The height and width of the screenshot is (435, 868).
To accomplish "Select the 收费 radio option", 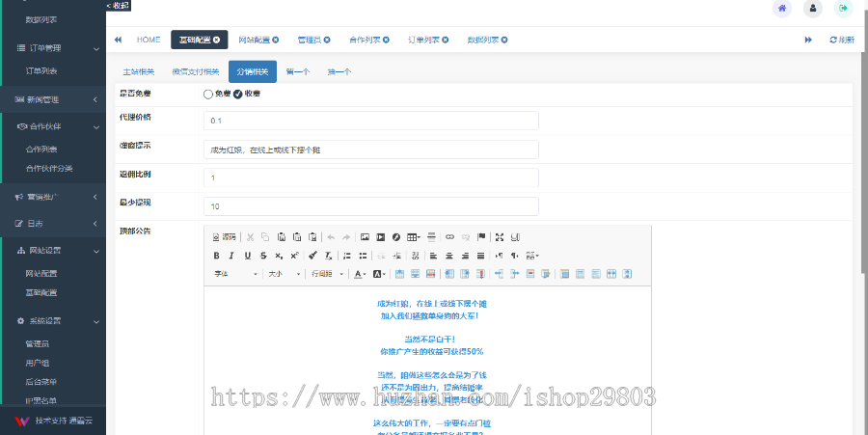I will click(238, 95).
